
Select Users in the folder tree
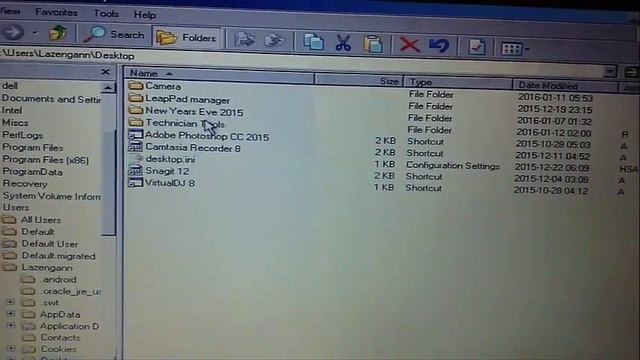(16, 207)
